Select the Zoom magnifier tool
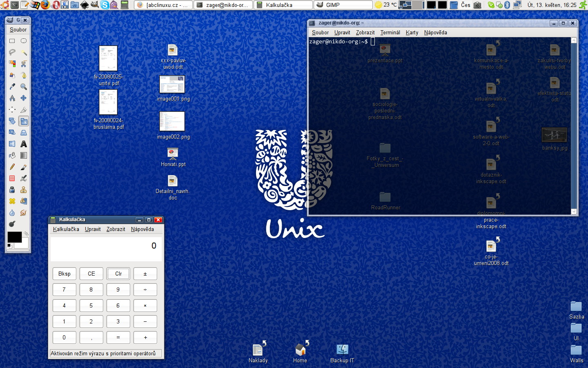The width and height of the screenshot is (588, 368). [x=24, y=87]
